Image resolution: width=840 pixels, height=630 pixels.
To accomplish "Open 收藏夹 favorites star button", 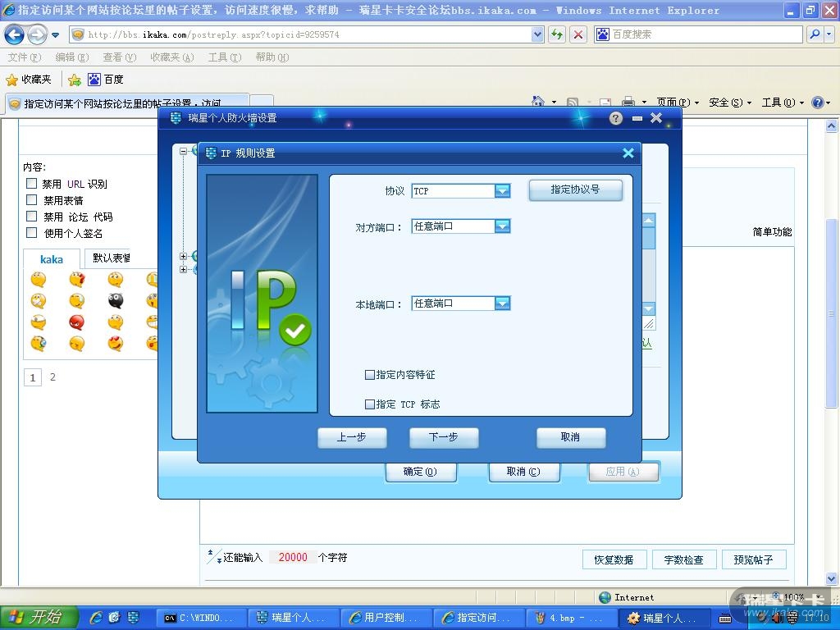I will coord(29,80).
